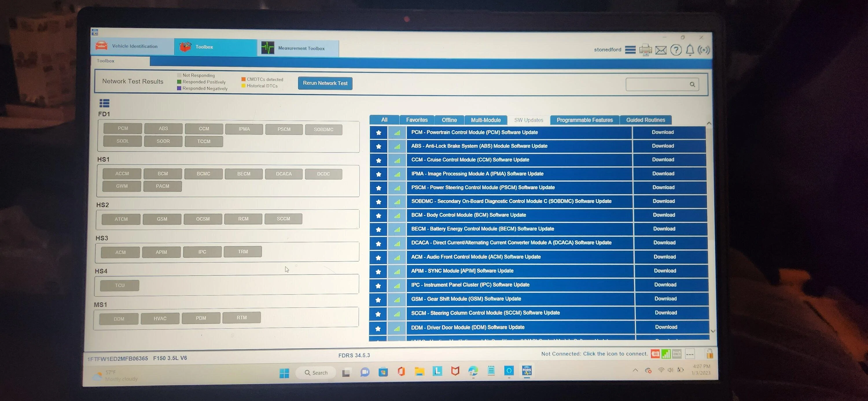868x401 pixels.
Task: Select the Offline filter tab
Action: 449,120
